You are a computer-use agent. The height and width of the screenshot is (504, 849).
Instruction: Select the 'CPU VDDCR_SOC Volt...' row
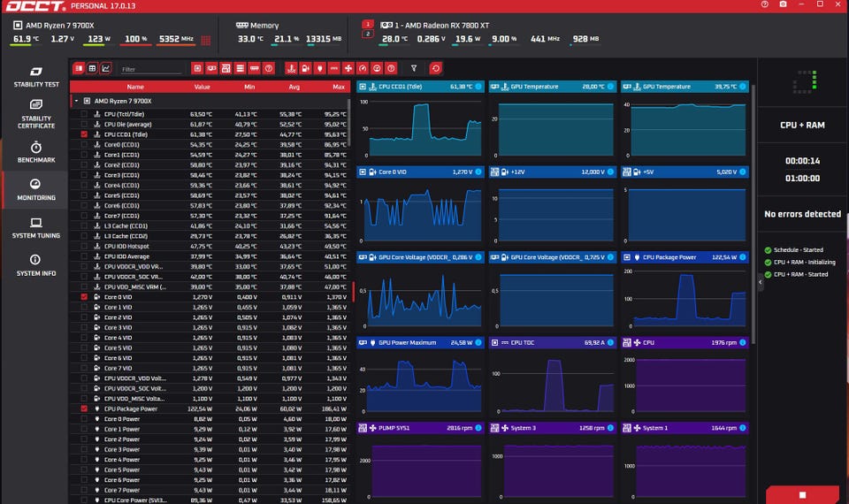pos(210,389)
